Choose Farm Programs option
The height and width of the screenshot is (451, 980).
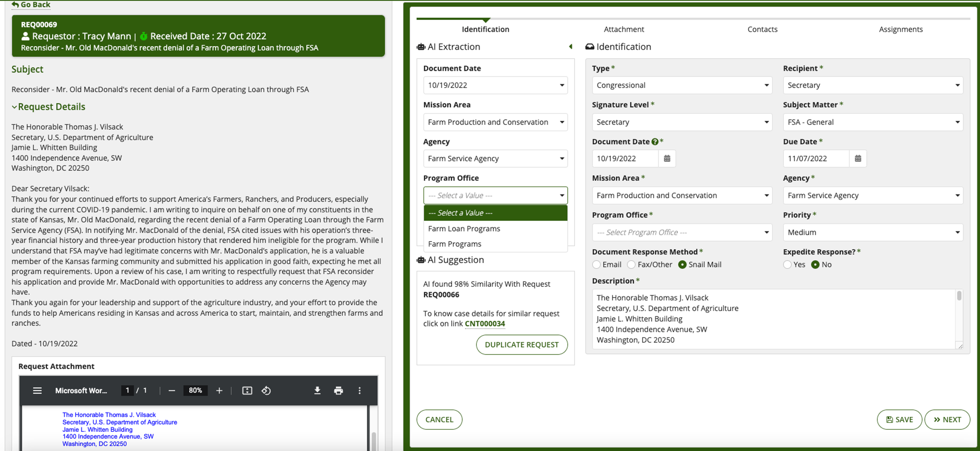(495, 244)
